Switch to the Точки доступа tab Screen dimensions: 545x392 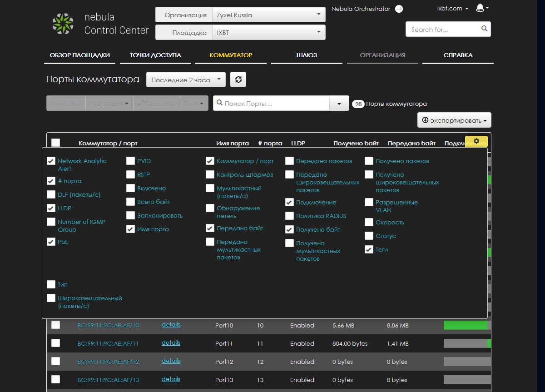click(x=155, y=55)
